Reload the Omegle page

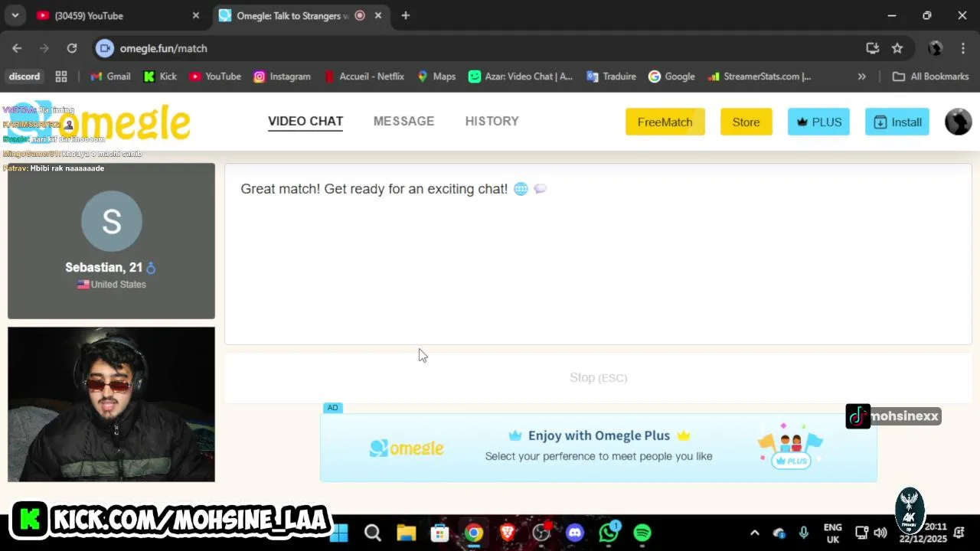pyautogui.click(x=72, y=48)
